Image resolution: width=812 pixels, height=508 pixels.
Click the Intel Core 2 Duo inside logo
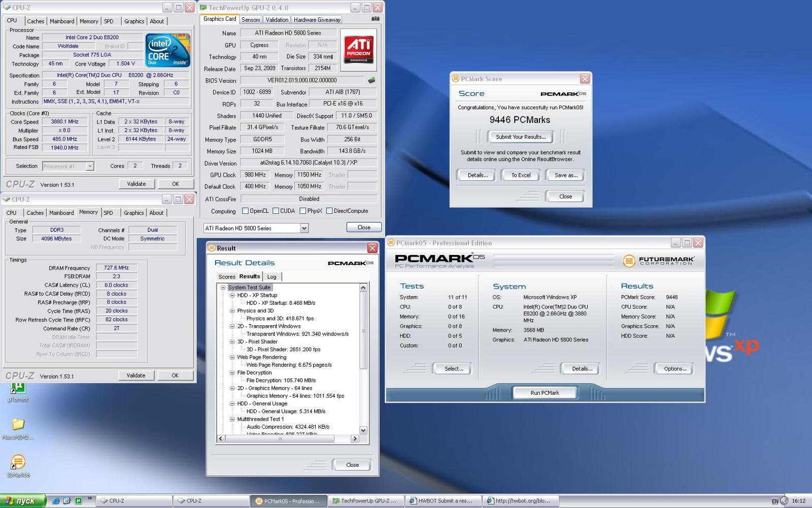tap(168, 50)
